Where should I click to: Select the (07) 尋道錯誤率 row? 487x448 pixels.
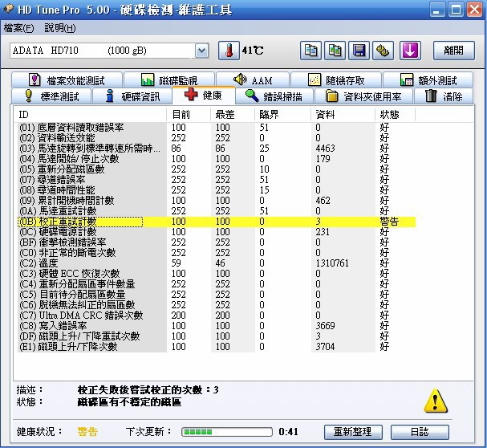[216, 180]
